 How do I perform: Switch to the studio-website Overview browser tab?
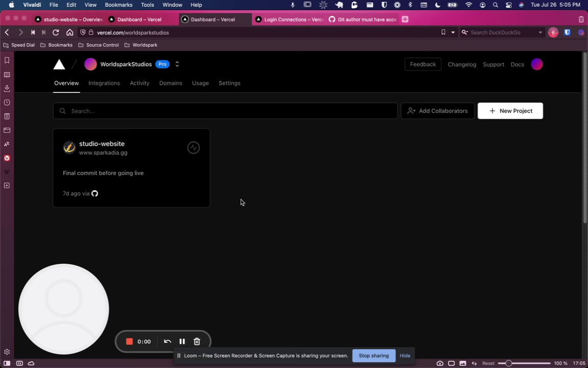[68, 19]
